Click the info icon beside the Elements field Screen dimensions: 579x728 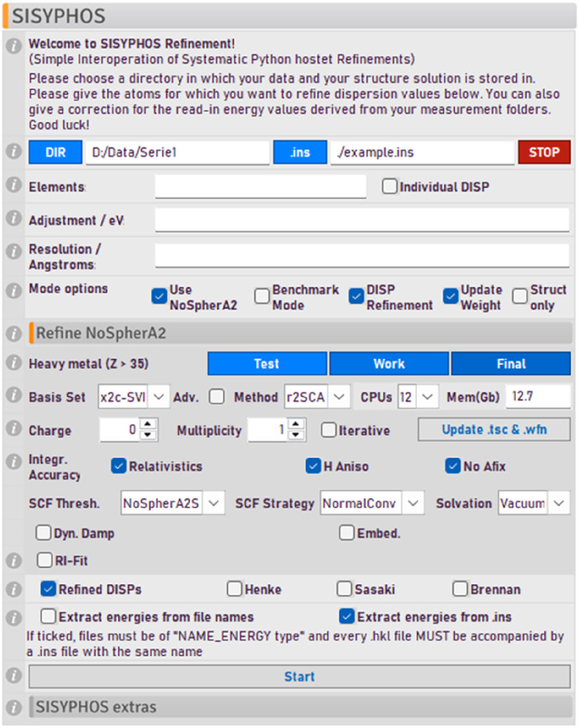13,185
